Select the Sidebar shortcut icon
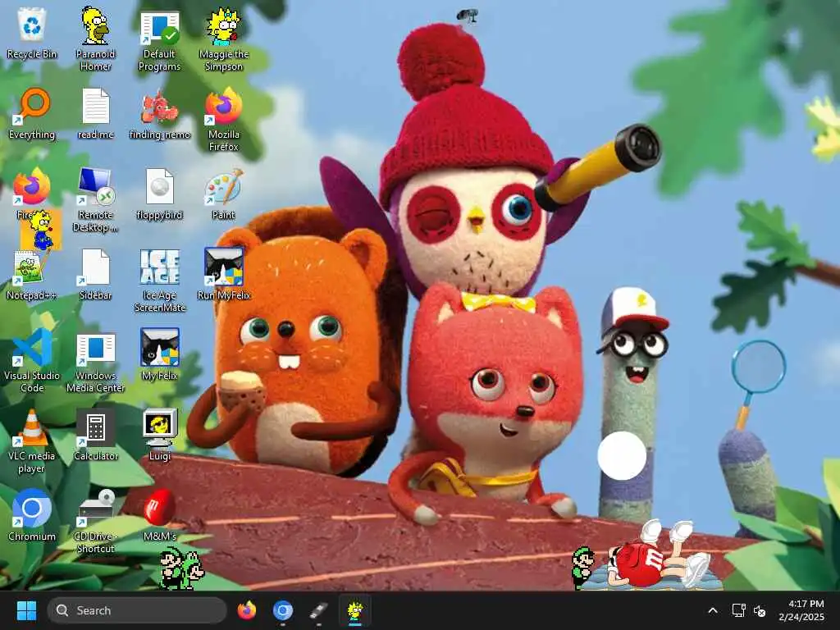The height and width of the screenshot is (630, 840). tap(95, 274)
